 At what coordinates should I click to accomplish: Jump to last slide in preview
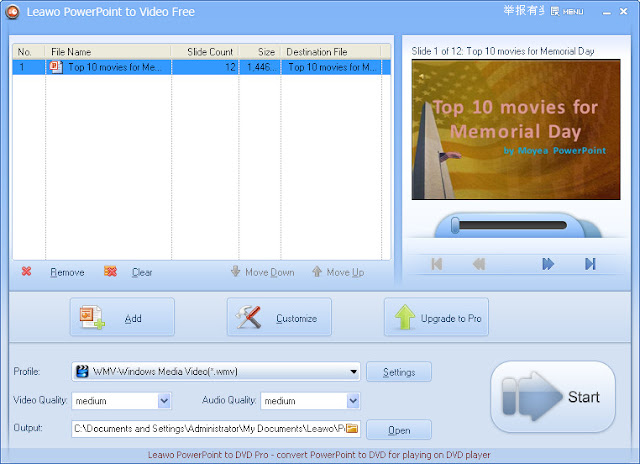click(590, 264)
